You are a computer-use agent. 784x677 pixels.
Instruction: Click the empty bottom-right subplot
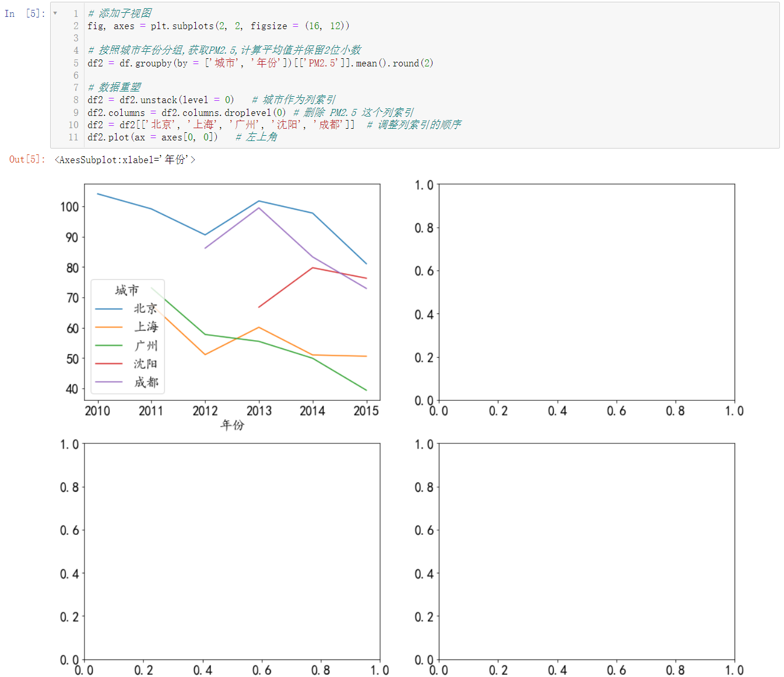(x=586, y=552)
